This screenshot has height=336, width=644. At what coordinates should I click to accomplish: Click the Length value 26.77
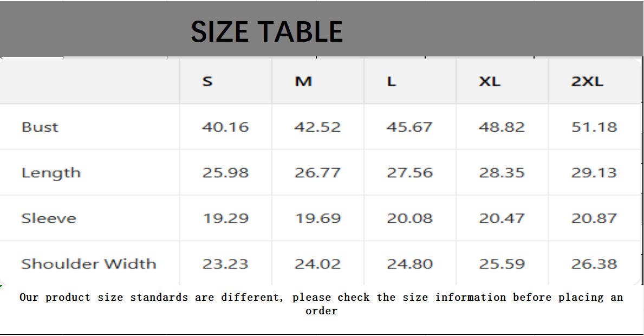pyautogui.click(x=317, y=173)
